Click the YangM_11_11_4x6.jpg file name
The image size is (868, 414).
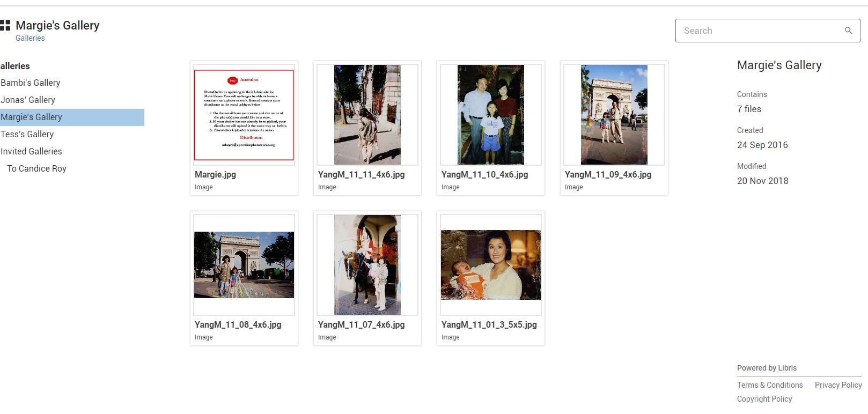click(x=361, y=174)
